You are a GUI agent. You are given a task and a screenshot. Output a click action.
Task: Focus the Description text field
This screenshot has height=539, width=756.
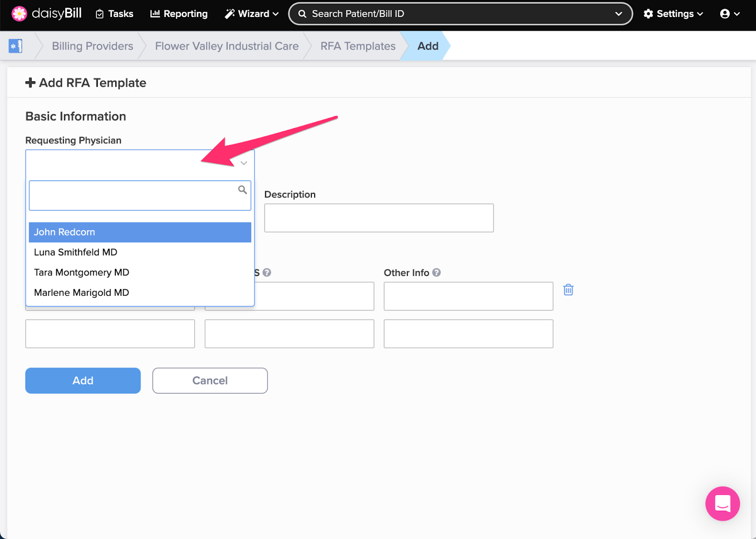click(378, 218)
